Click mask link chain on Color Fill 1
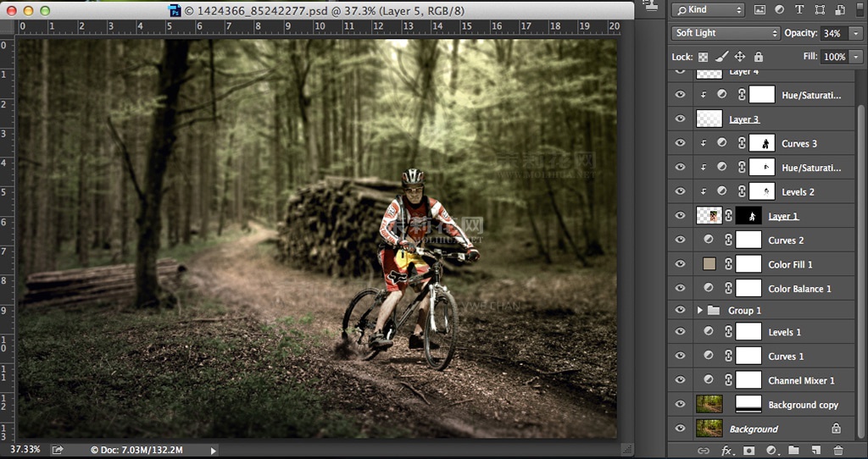 coord(728,263)
